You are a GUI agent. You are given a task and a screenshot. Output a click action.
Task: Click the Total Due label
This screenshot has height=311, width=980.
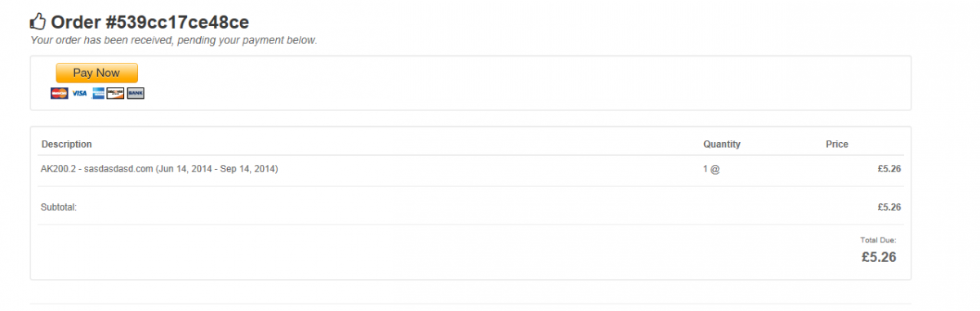(879, 241)
